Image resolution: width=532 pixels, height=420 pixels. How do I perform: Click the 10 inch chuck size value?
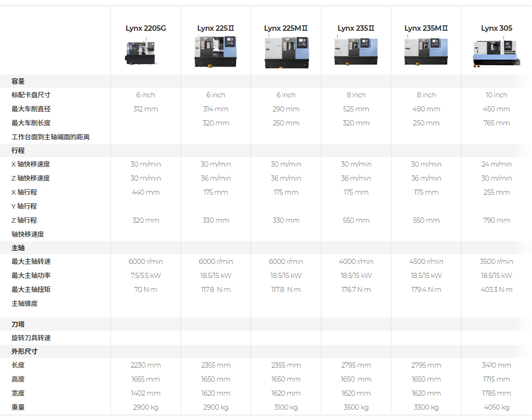point(496,95)
